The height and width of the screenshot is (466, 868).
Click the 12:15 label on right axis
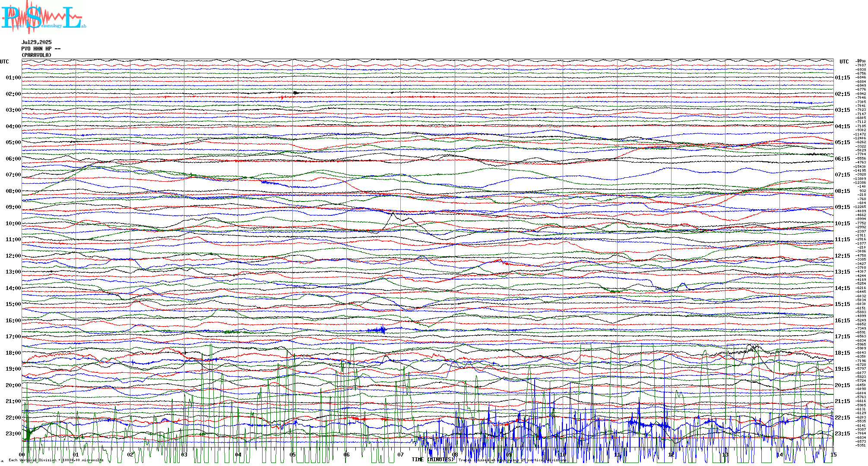pos(843,256)
